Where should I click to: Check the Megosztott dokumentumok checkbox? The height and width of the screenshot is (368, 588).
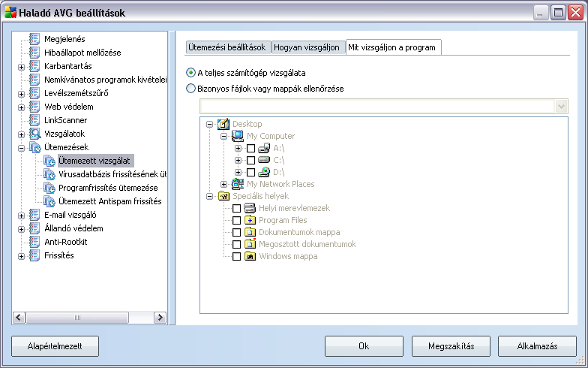(237, 244)
